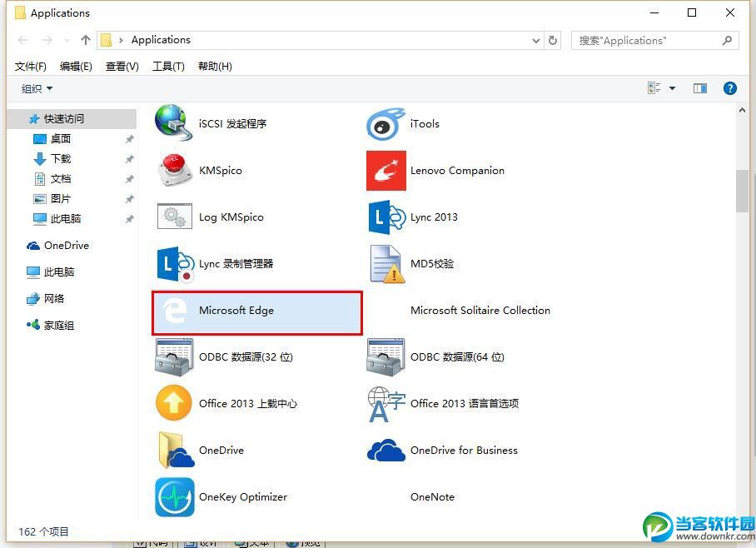This screenshot has width=756, height=548.
Task: Select 快速访问 in navigation pane
Action: tap(72, 118)
